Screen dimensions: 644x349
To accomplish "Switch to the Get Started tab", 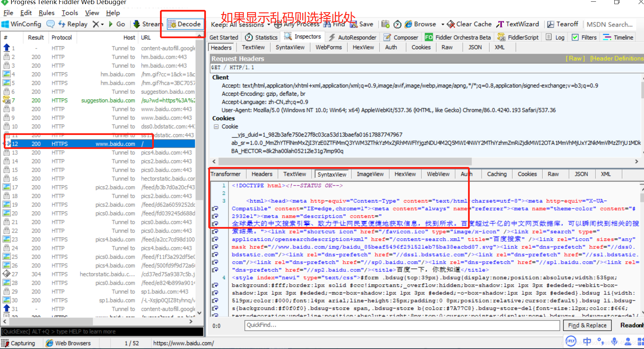I will coord(224,37).
